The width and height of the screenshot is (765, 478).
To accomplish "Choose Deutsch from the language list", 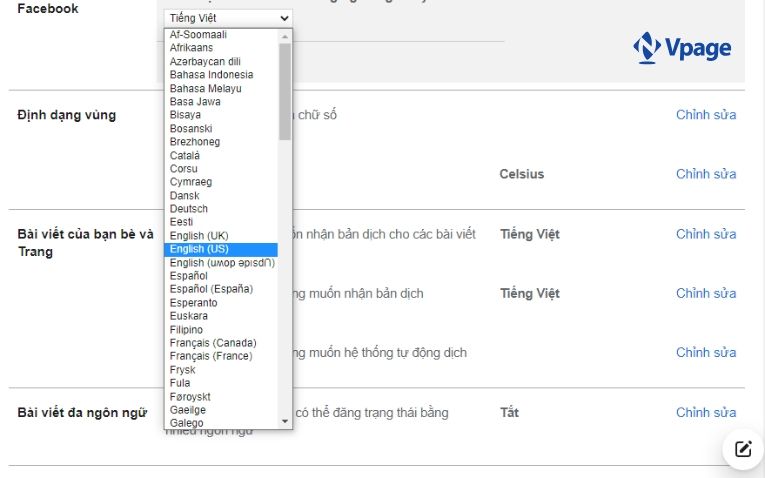I will point(189,209).
